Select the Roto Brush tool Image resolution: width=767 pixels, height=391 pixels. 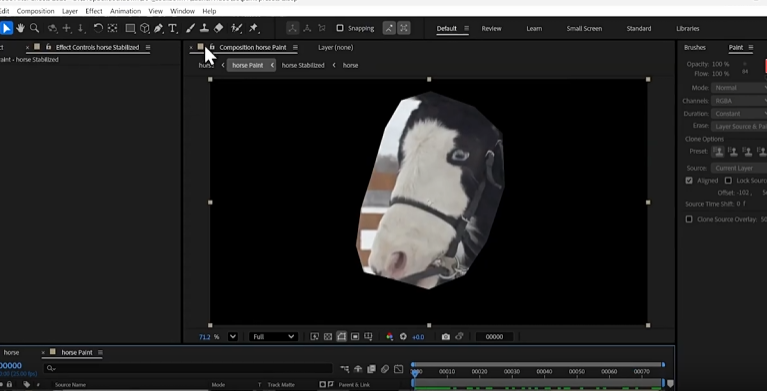point(237,28)
